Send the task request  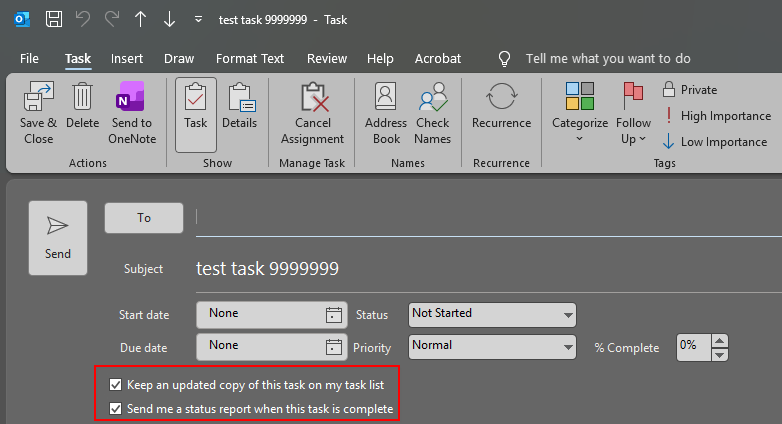coord(58,238)
